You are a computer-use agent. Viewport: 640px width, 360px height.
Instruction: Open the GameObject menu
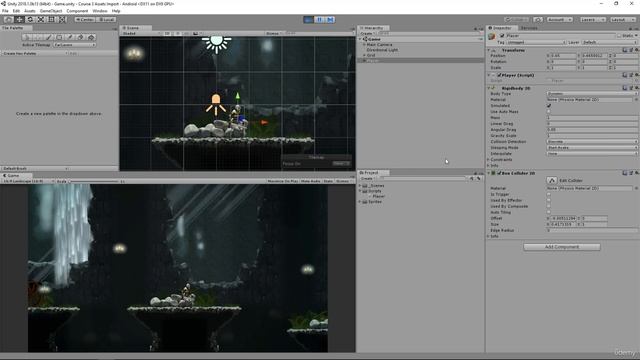pos(51,11)
